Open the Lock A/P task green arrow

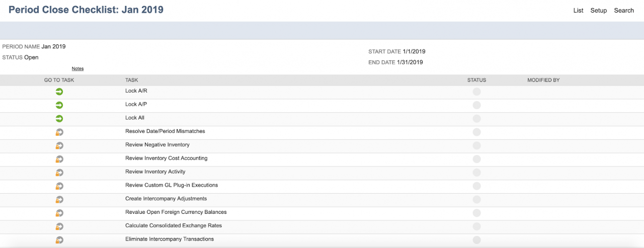tap(59, 105)
